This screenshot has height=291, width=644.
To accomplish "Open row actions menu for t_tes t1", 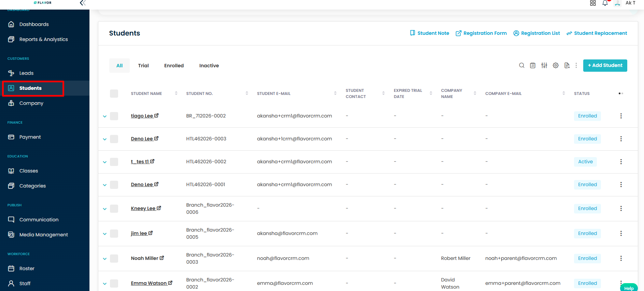I will 621,162.
